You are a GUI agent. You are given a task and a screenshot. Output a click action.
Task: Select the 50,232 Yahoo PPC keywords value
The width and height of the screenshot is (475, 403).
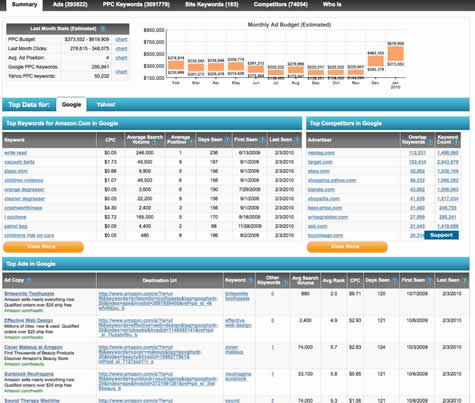(102, 76)
